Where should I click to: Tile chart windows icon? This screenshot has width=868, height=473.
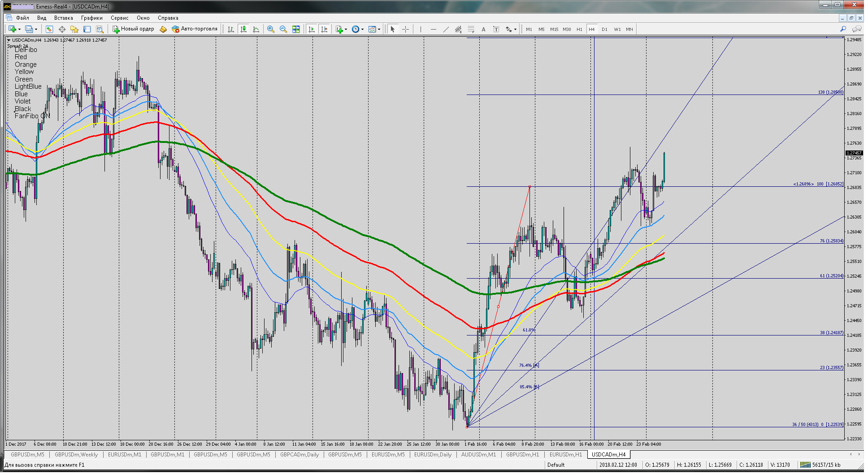pos(295,29)
